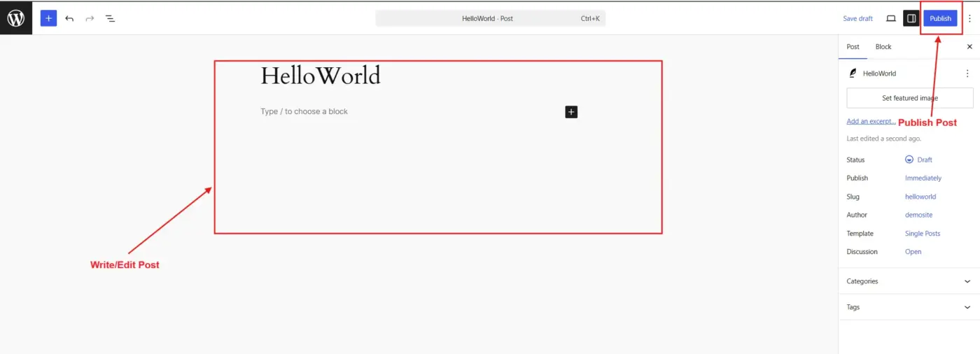The width and height of the screenshot is (980, 354).
Task: Click the Slug label
Action: click(x=853, y=197)
